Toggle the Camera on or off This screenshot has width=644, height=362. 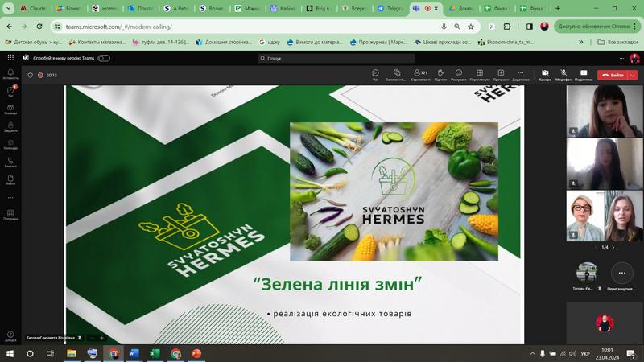click(x=545, y=75)
